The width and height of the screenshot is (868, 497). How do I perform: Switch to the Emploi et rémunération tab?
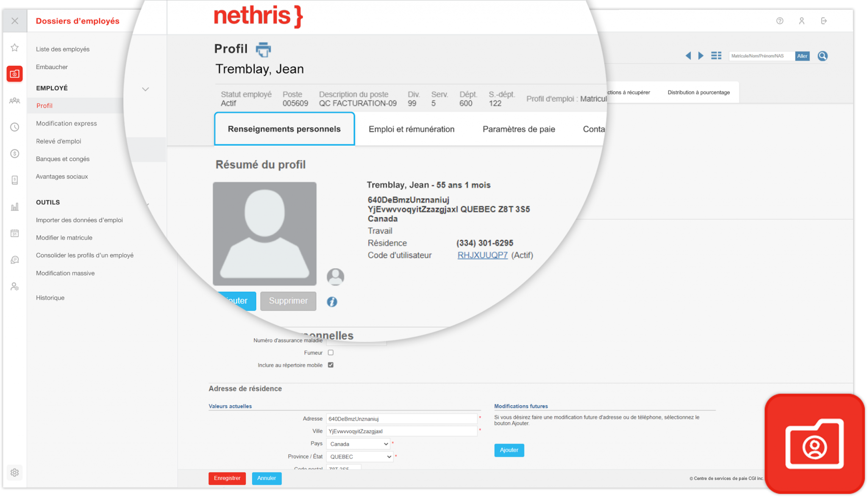click(411, 129)
